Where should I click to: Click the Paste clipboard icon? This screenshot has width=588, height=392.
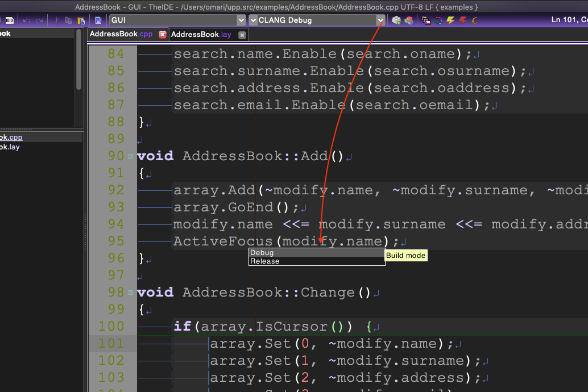pyautogui.click(x=81, y=20)
